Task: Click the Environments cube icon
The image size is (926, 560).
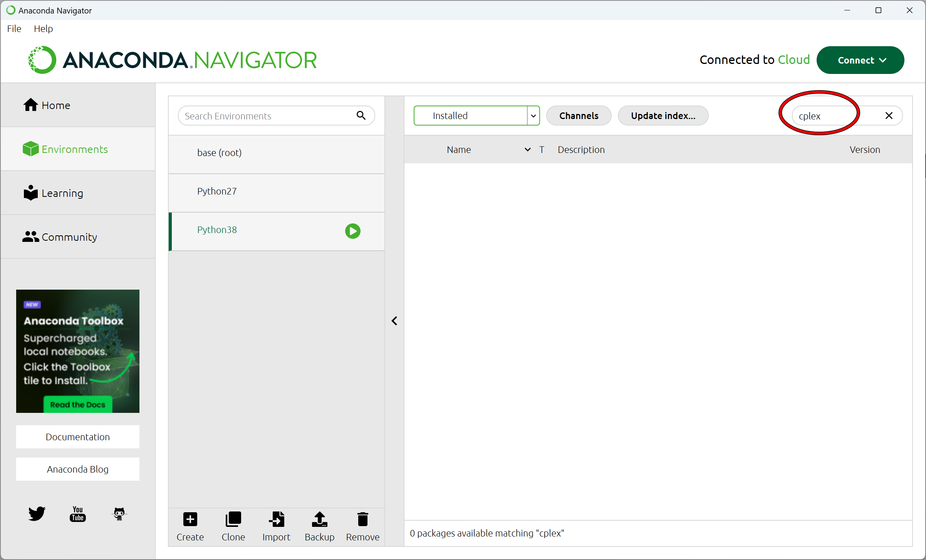Action: (30, 149)
